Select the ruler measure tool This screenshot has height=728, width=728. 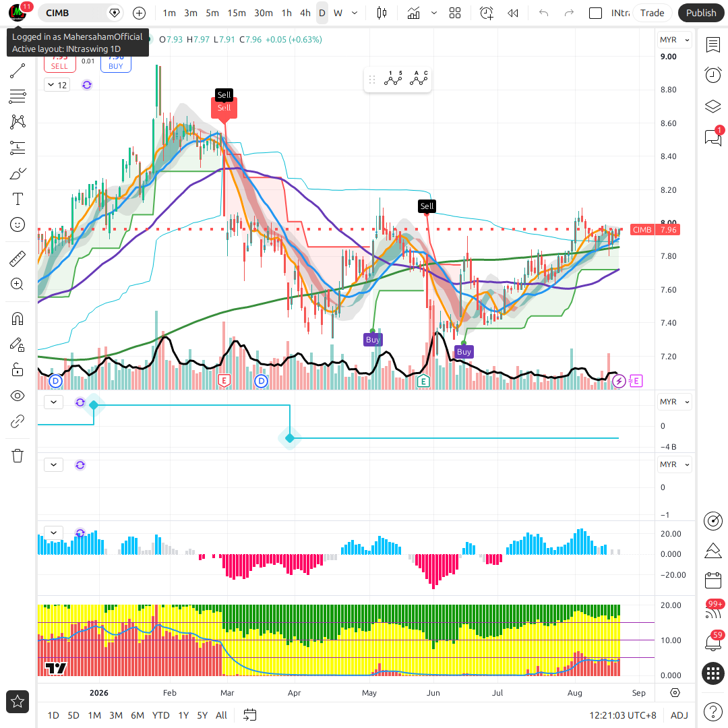pyautogui.click(x=18, y=259)
